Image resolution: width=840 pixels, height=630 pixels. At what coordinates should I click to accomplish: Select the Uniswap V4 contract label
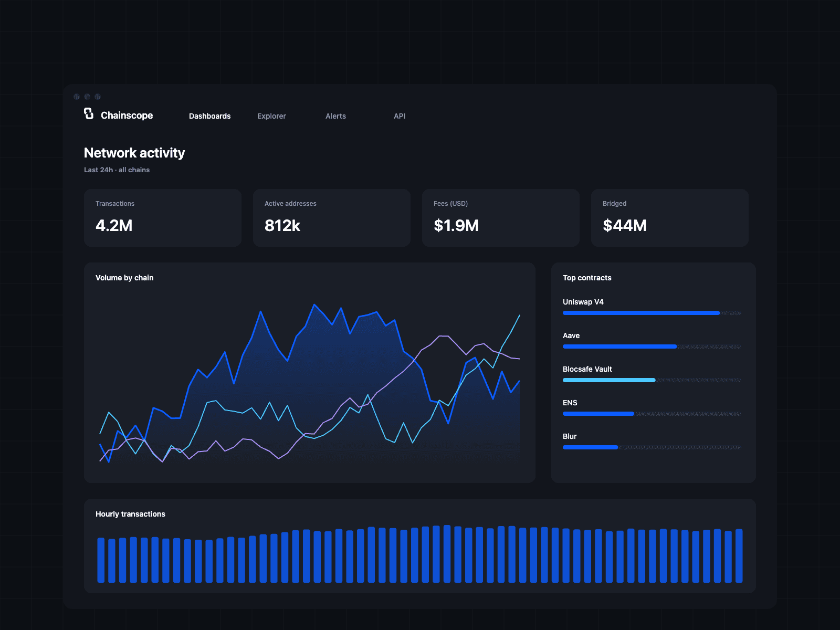583,302
